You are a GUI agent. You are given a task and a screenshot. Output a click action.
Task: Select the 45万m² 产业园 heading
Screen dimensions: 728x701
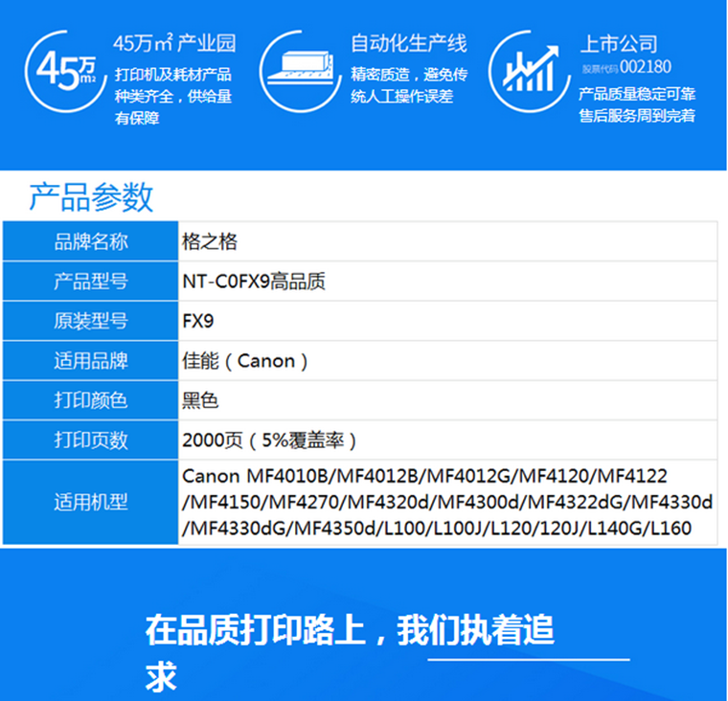coord(174,44)
